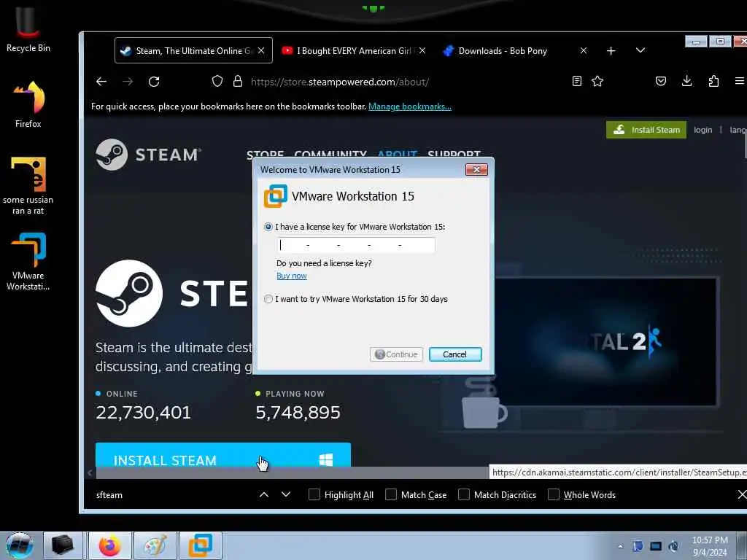Open the Firefox hamburger menu

(740, 82)
